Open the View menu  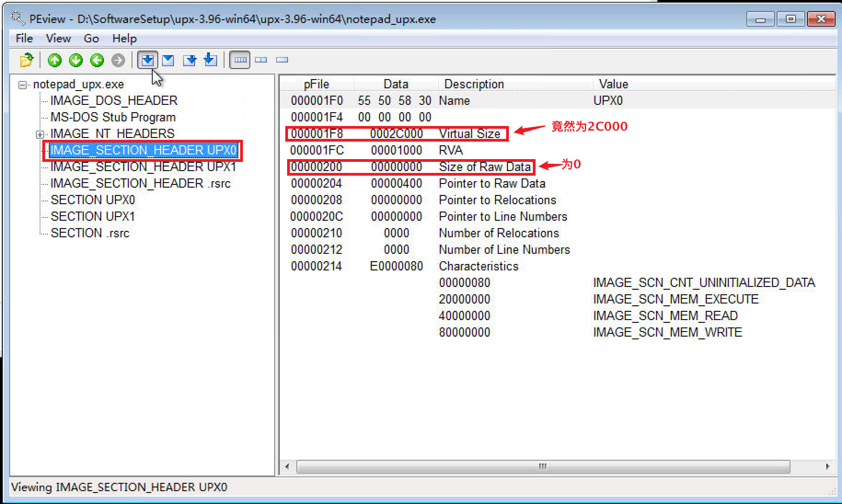point(58,38)
